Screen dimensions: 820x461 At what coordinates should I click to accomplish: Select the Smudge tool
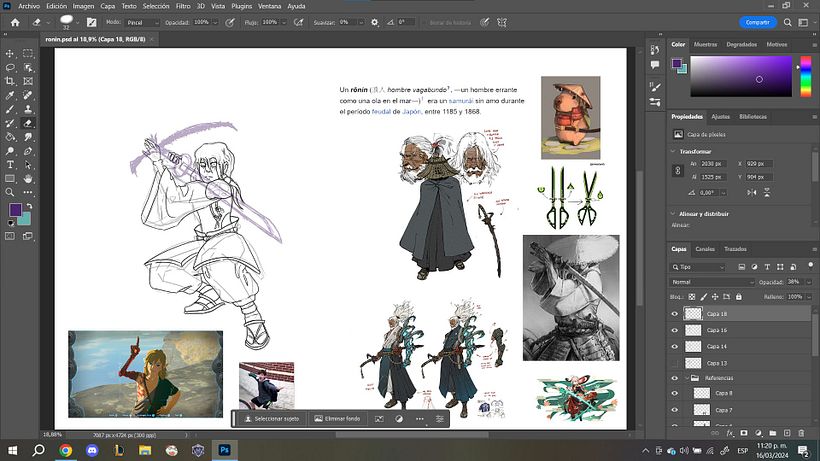(x=28, y=137)
